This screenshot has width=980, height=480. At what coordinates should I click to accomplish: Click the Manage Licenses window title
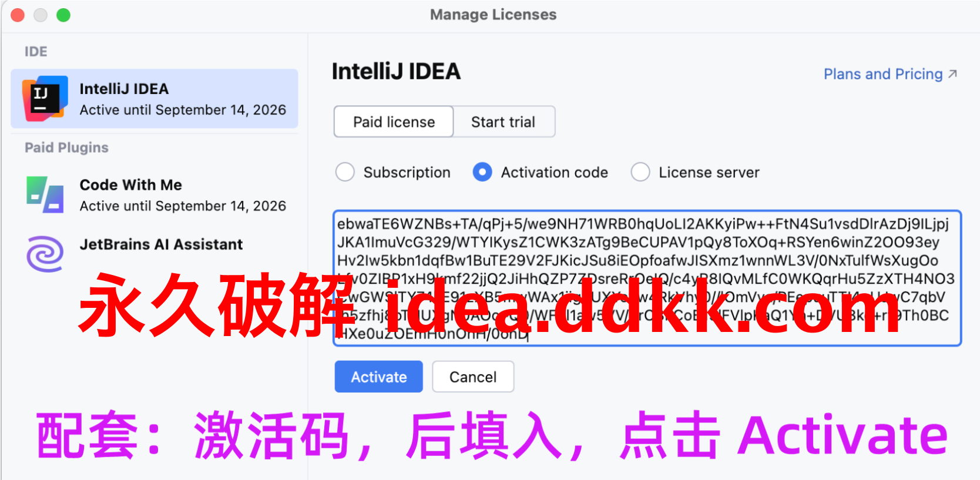[493, 15]
